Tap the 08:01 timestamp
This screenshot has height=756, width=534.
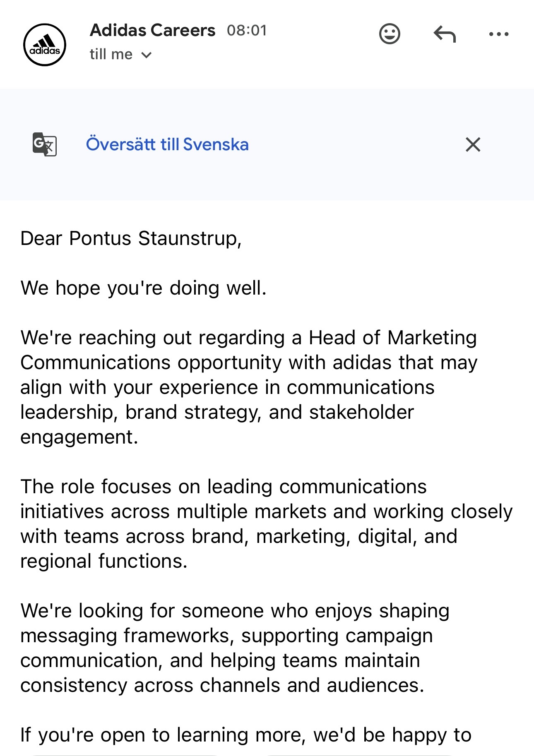tap(247, 31)
